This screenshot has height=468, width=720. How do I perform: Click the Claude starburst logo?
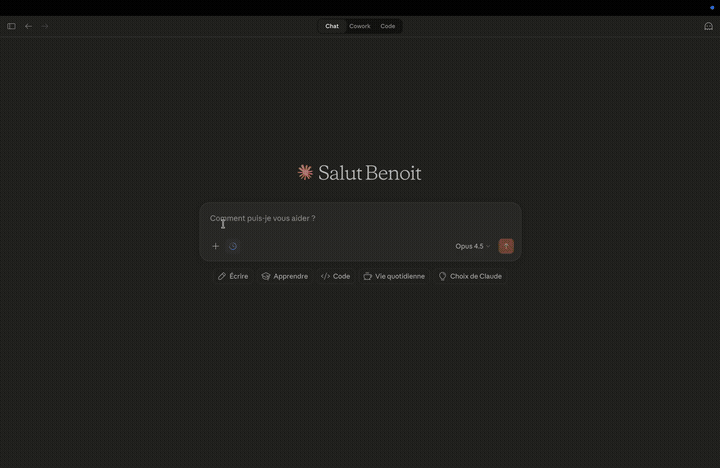(305, 173)
